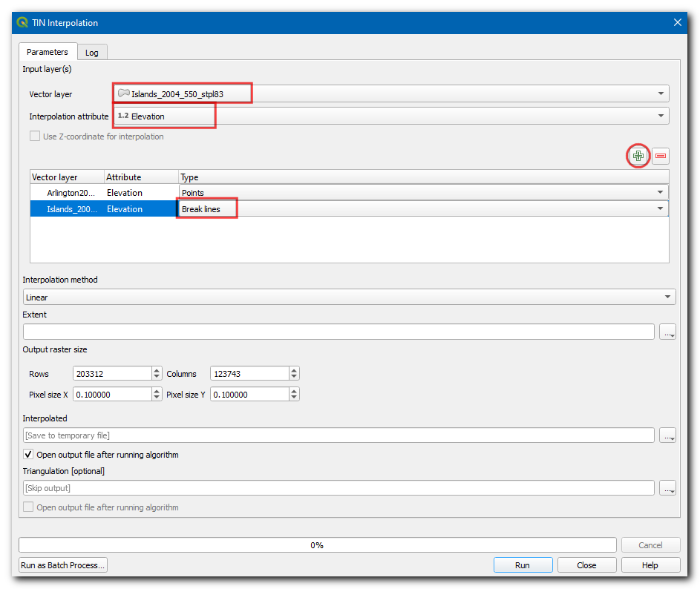Open the Interpolation method Linear dropdown
This screenshot has width=700, height=589.
(x=349, y=297)
